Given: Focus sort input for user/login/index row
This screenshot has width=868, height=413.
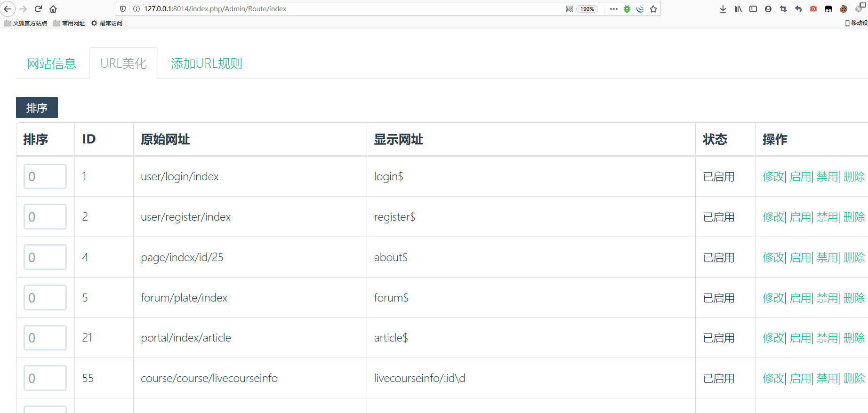Looking at the screenshot, I should pos(45,176).
